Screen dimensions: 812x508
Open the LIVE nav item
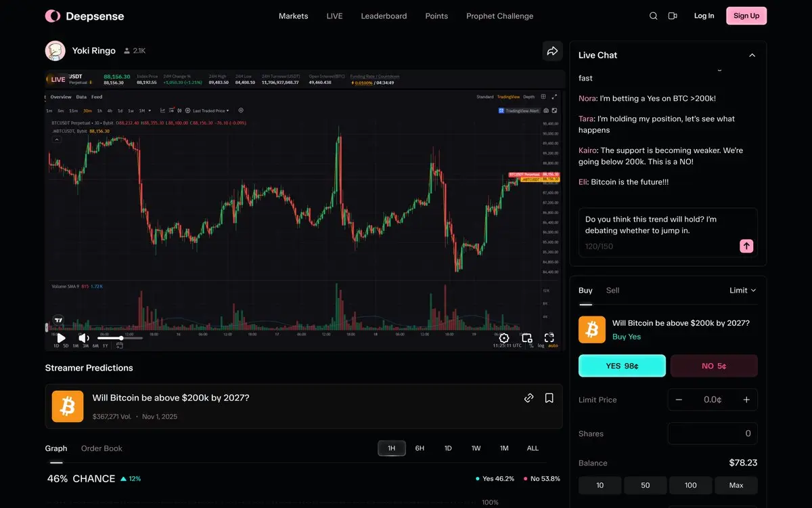(334, 16)
